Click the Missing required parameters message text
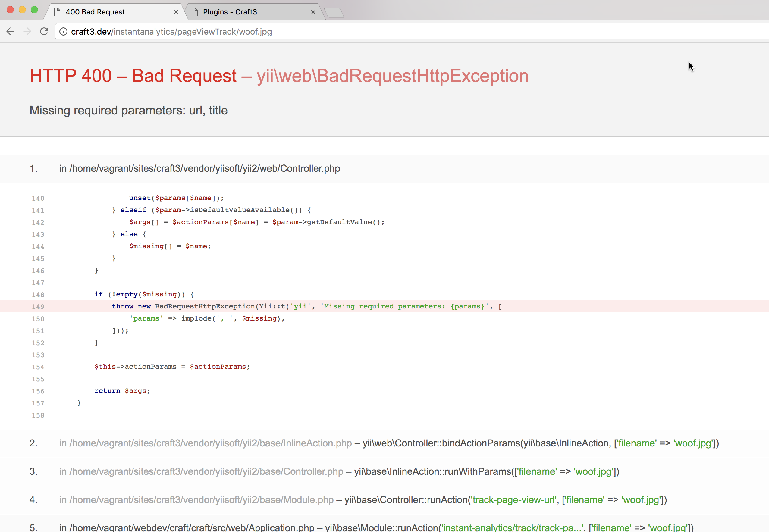Screen dimensions: 769x532 pos(128,111)
